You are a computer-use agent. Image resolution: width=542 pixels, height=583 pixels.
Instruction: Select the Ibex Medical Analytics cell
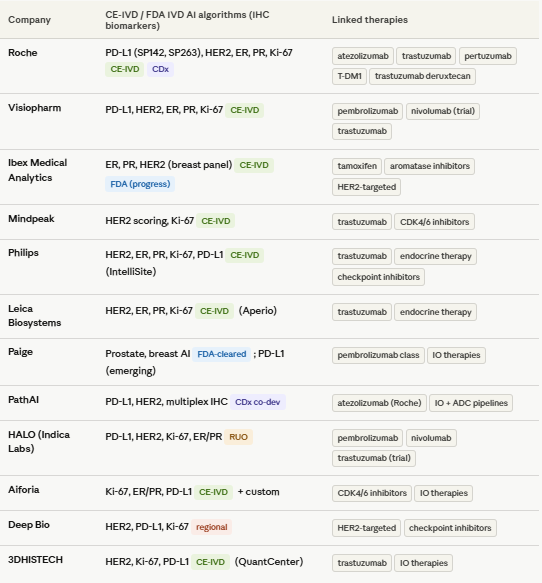[38, 170]
